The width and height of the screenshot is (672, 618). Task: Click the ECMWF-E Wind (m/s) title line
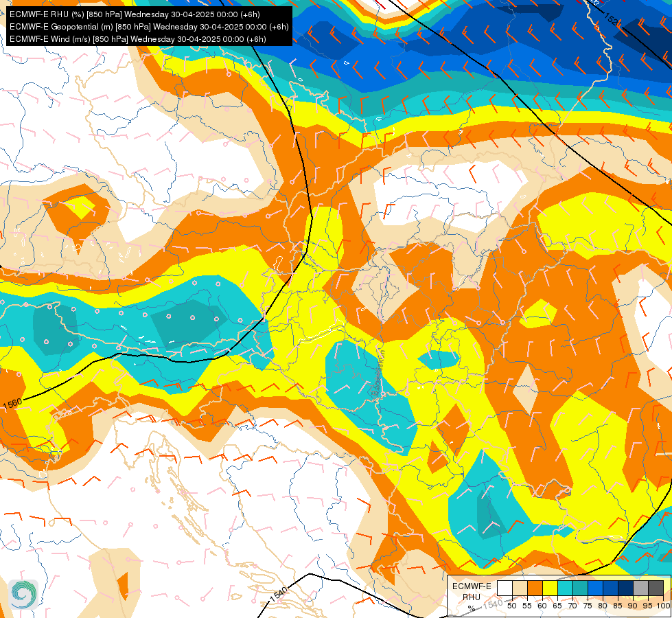(x=137, y=39)
